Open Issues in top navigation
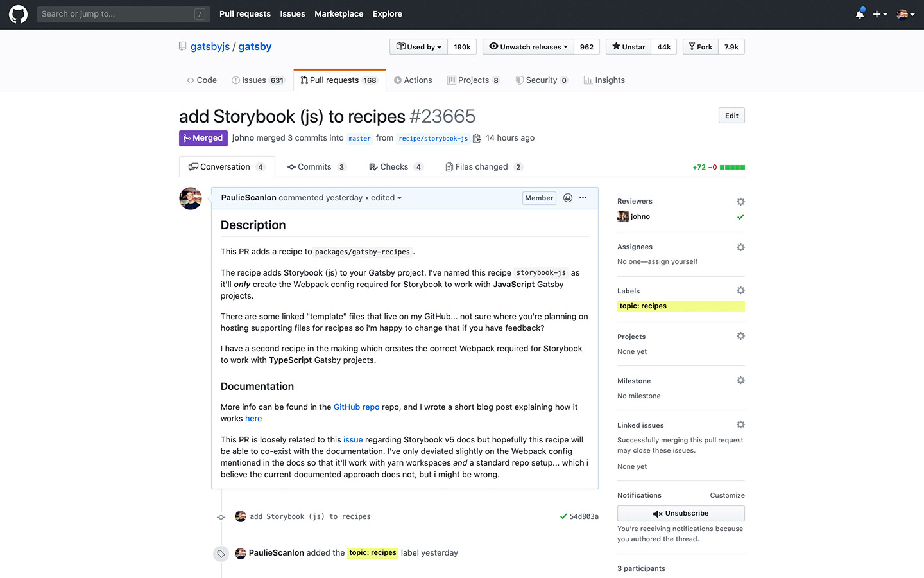 pyautogui.click(x=293, y=14)
